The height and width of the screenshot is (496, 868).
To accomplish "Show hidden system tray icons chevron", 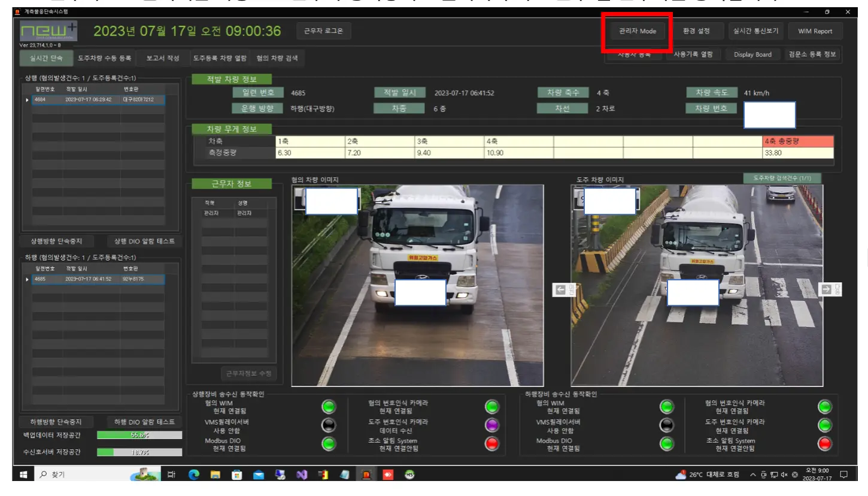I will pos(752,475).
